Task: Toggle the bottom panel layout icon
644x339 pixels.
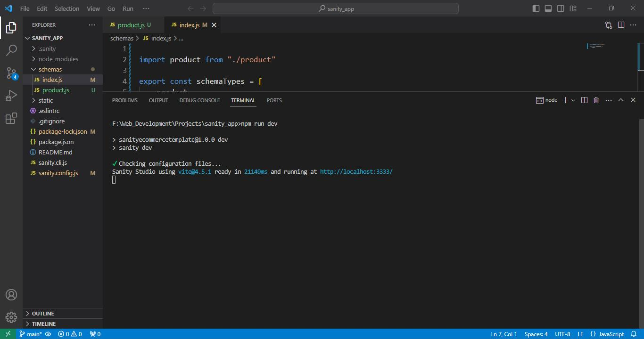Action: coord(548,8)
